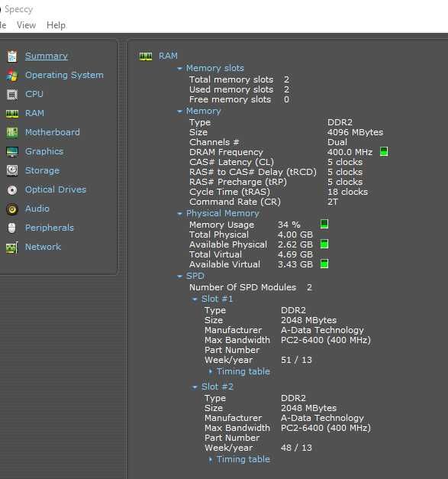
Task: Go to Optical Drives section
Action: click(x=56, y=189)
